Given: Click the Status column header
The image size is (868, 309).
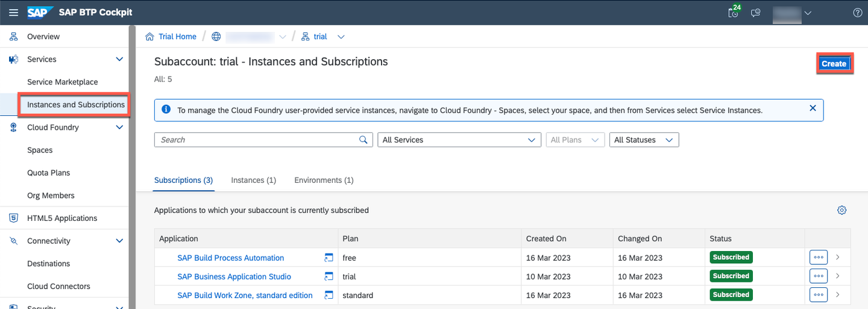Looking at the screenshot, I should [x=755, y=238].
